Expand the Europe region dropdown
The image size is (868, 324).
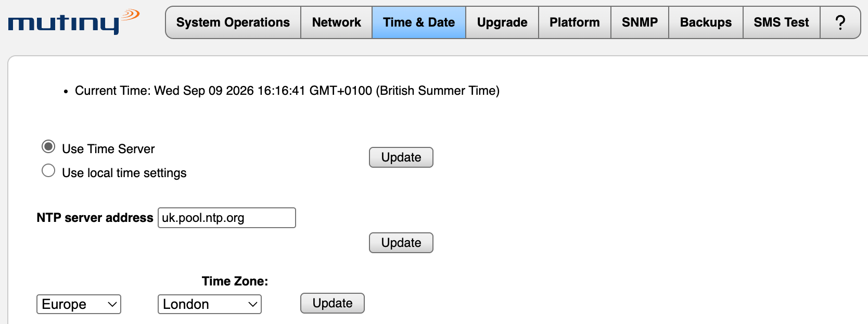click(x=79, y=304)
